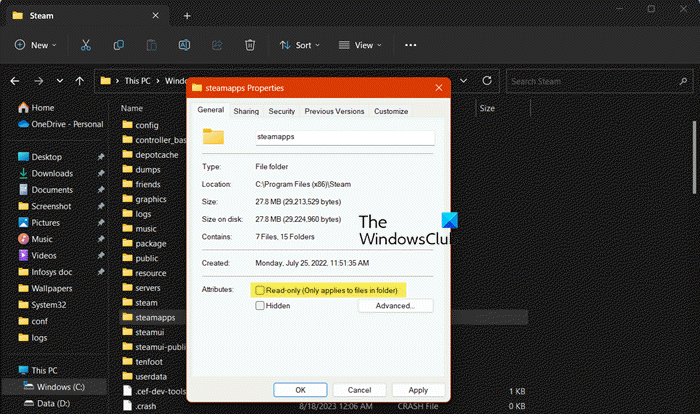
Task: Add a new tab with plus icon
Action: (186, 16)
